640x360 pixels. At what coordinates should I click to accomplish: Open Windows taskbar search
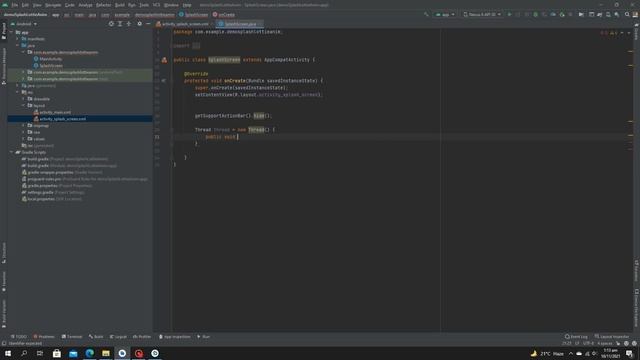(24, 353)
